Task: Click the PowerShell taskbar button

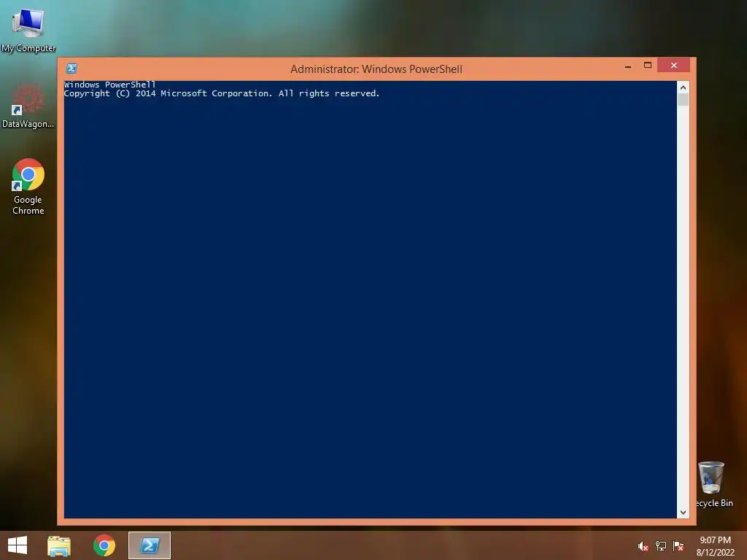Action: coord(150,545)
